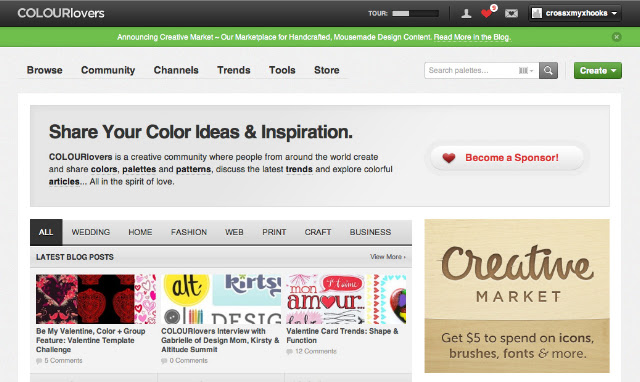Open the Trends menu
The image size is (640, 382).
233,70
